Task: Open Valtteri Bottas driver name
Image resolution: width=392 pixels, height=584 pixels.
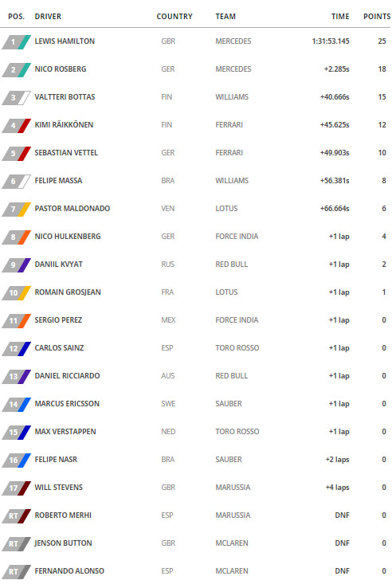Action: tap(65, 97)
